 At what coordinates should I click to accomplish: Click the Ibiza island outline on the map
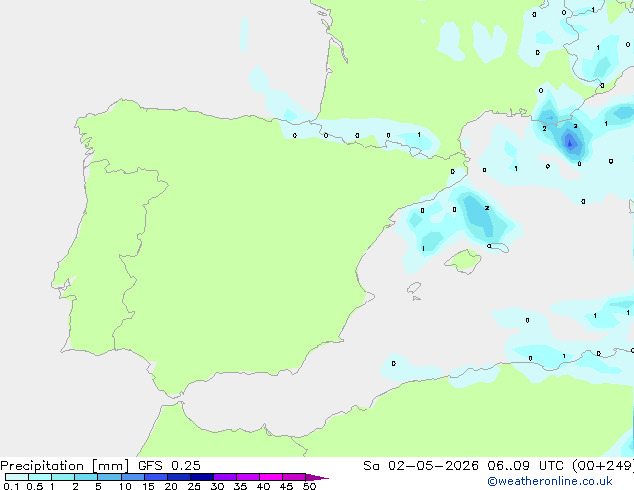point(414,288)
